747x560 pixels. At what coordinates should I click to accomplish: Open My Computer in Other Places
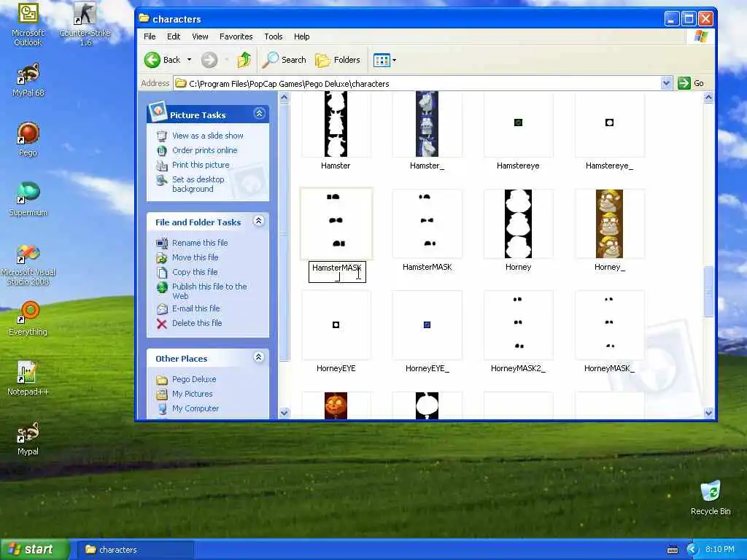196,408
